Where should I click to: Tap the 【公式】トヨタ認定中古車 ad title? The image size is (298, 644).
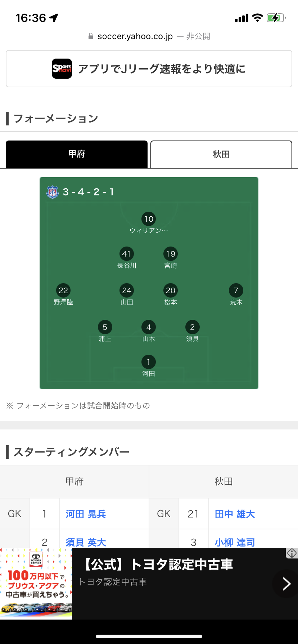pyautogui.click(x=158, y=564)
